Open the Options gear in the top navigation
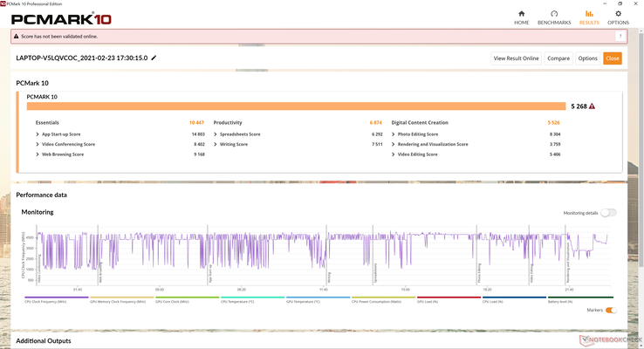Screen dimensions: 644x349 tap(618, 17)
